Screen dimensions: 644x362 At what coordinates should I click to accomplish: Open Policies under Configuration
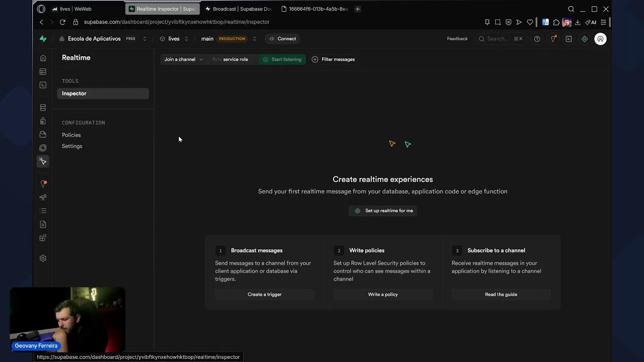pos(71,135)
